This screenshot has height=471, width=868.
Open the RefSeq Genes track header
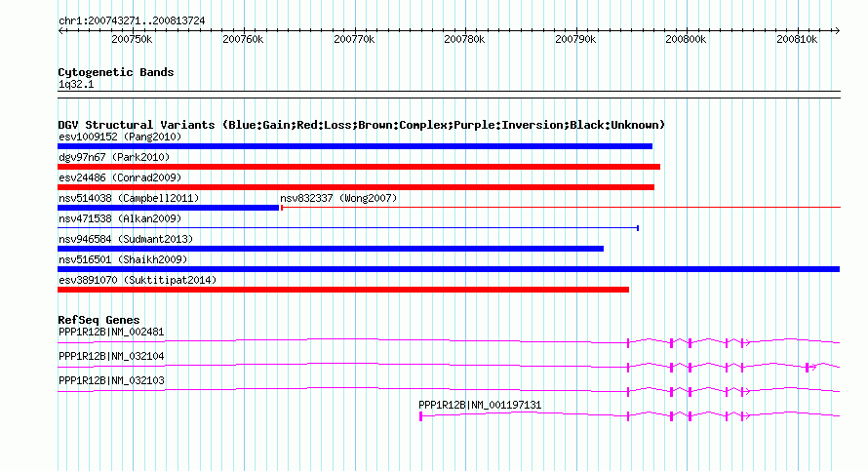tap(99, 320)
